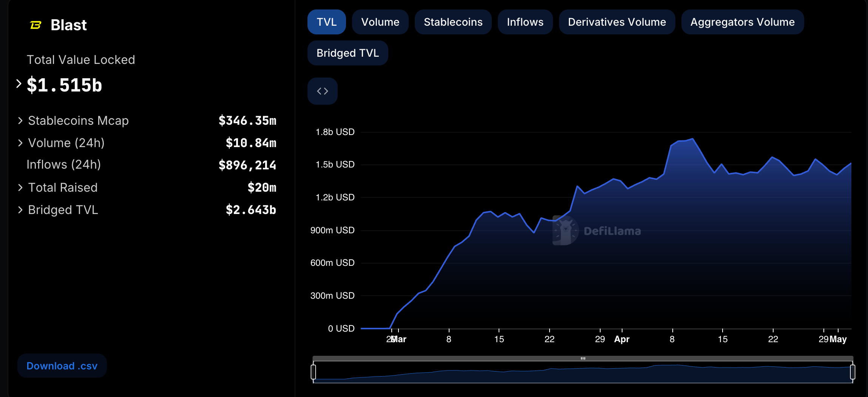Click the mini chart range selector area
Image resolution: width=868 pixels, height=397 pixels.
(583, 372)
